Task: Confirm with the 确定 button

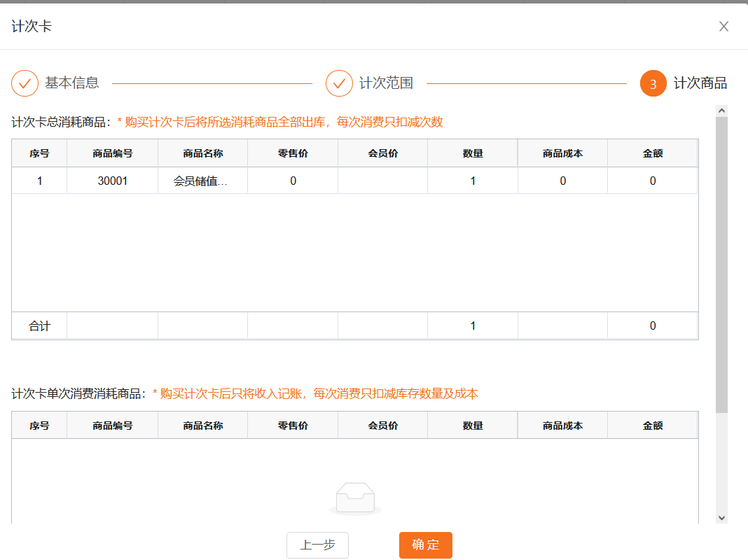Action: [x=426, y=545]
